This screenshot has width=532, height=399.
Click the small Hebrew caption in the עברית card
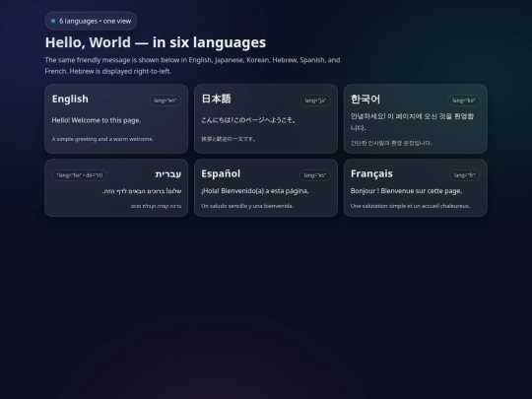coord(156,206)
